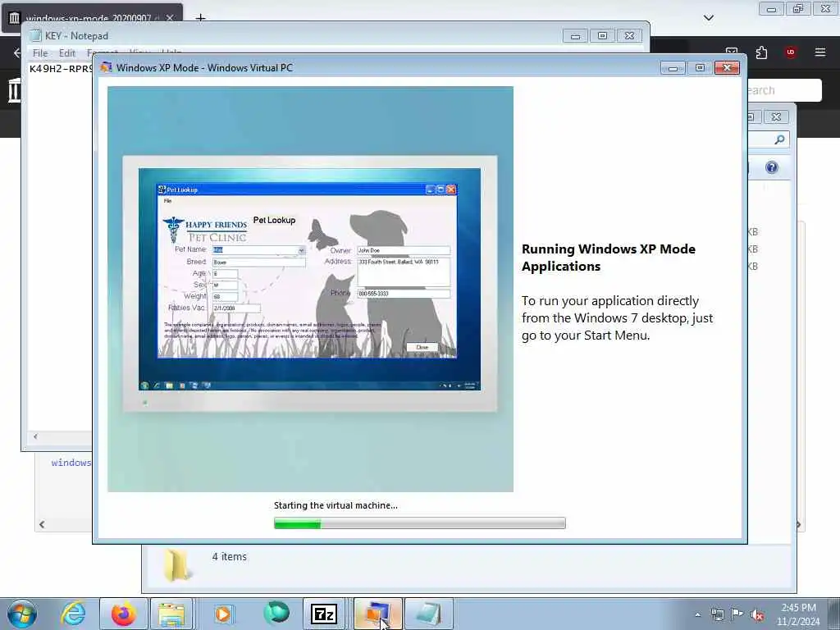Click the Pet Lookup screenshot illustration
The width and height of the screenshot is (840, 630).
(310, 290)
